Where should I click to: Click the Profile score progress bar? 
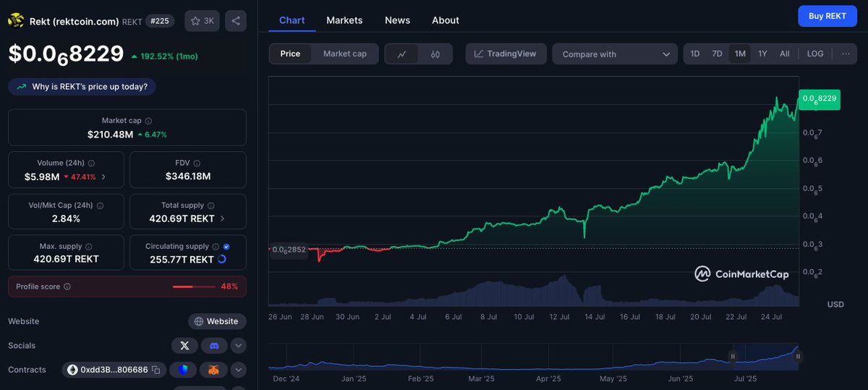193,287
